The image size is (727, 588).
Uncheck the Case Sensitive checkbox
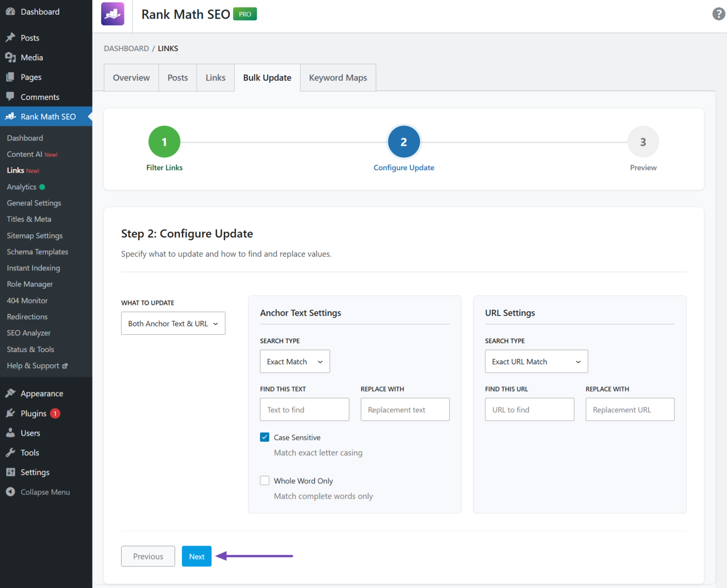265,437
